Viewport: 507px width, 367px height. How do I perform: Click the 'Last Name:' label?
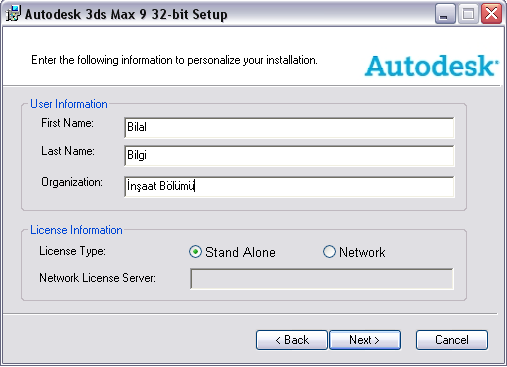[x=68, y=151]
